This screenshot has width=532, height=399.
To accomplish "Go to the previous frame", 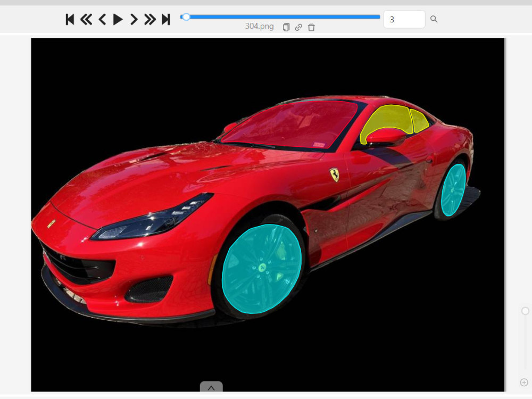I will pyautogui.click(x=102, y=19).
